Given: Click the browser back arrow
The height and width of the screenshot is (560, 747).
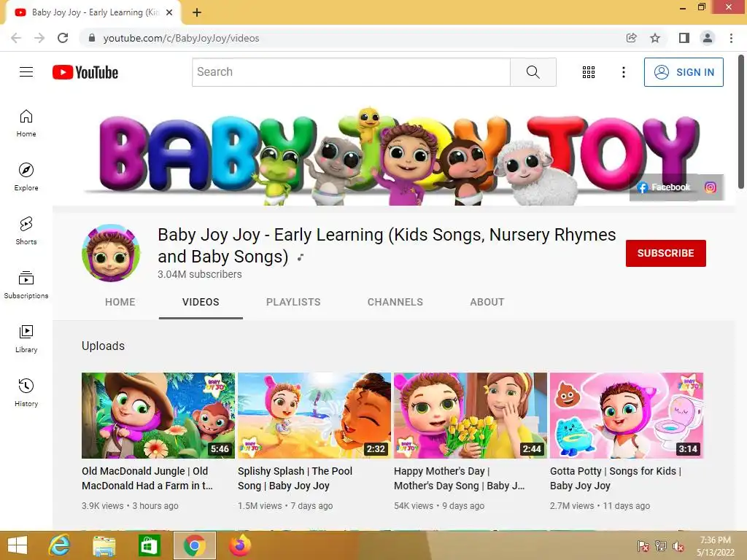Looking at the screenshot, I should pos(16,38).
